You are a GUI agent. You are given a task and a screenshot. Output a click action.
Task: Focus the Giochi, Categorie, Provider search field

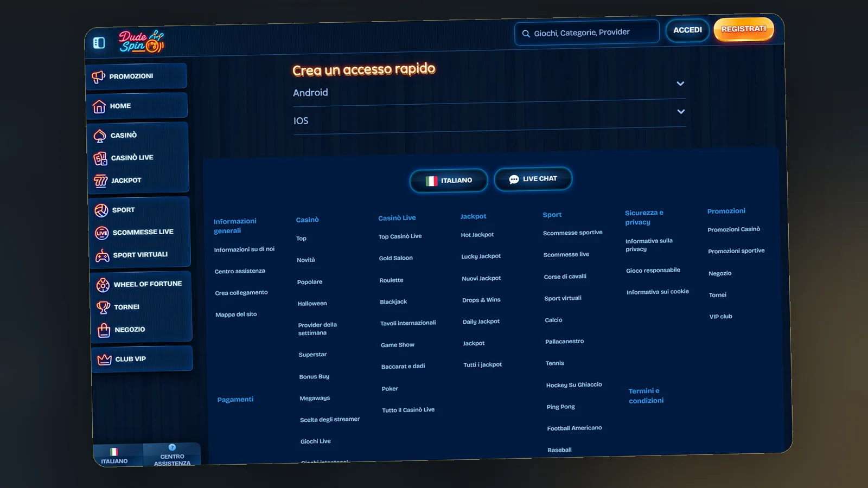tap(587, 33)
